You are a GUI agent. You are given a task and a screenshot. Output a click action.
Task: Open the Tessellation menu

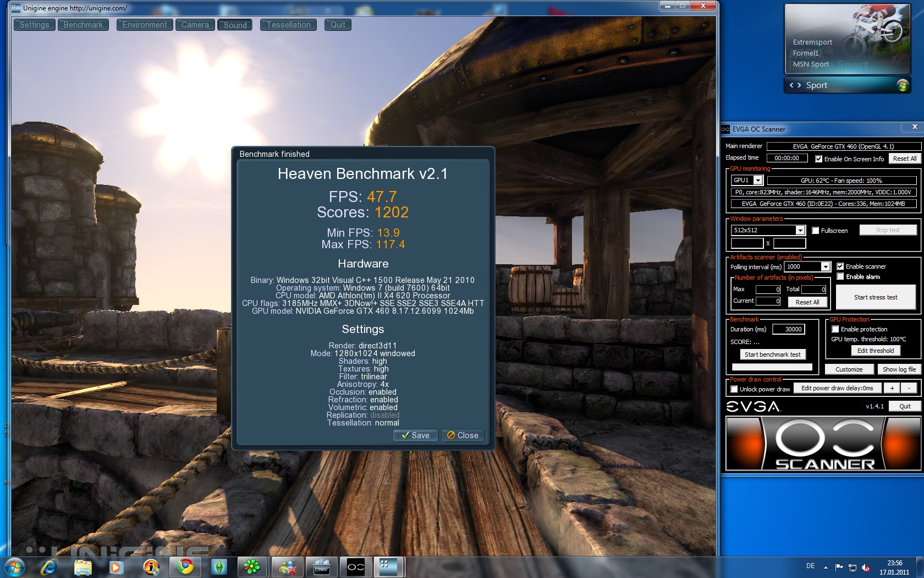point(288,25)
